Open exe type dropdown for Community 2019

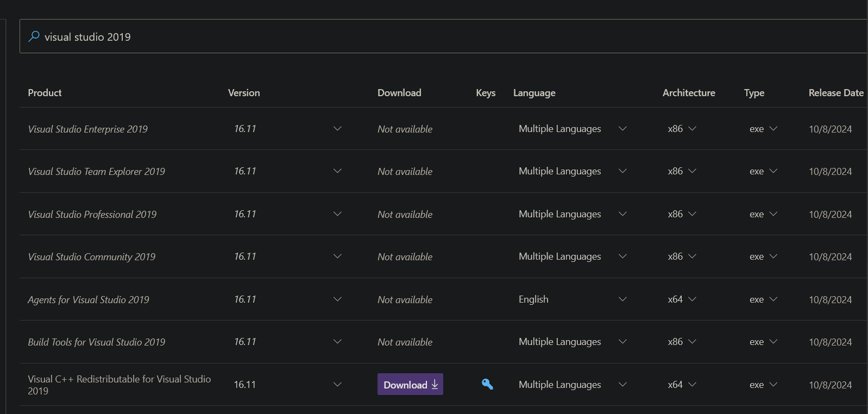(x=764, y=256)
